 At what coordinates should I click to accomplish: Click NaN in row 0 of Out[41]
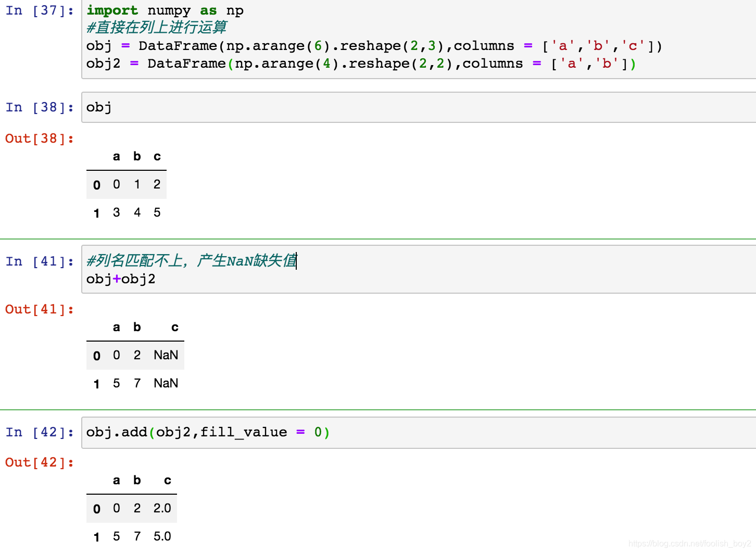(x=166, y=355)
